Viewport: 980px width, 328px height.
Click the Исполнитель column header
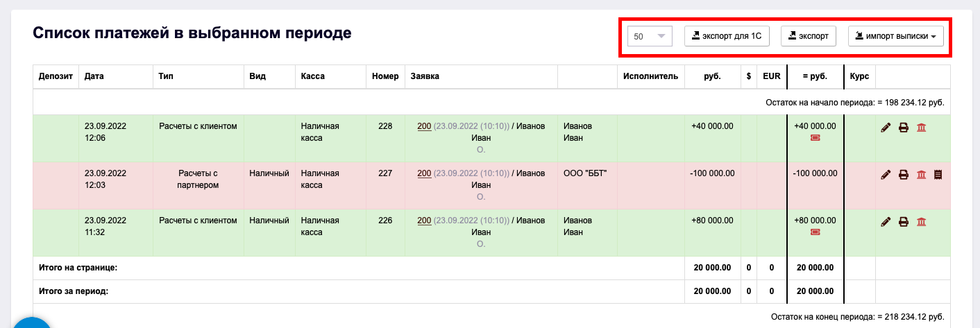click(650, 77)
